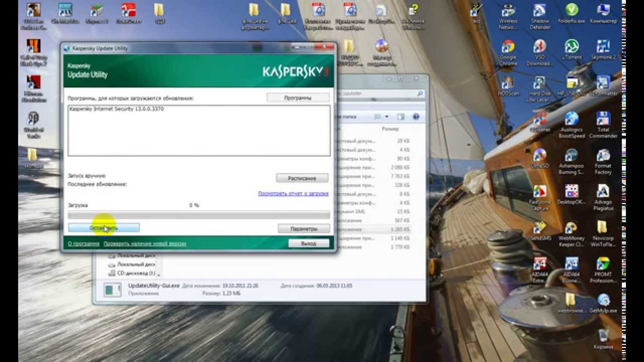644x362 pixels.
Task: Click the download progress bar at 0 %
Action: (199, 215)
